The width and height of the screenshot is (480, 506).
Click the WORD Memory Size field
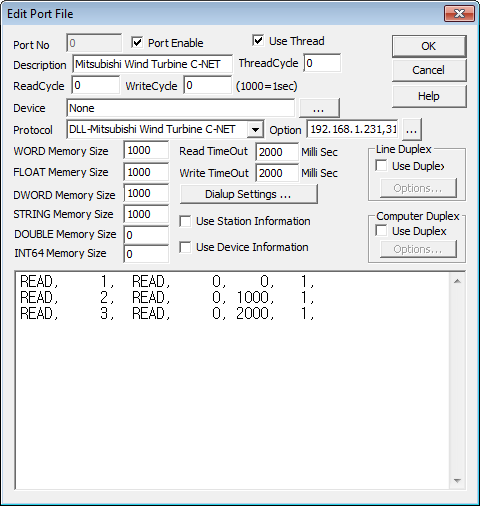(146, 150)
